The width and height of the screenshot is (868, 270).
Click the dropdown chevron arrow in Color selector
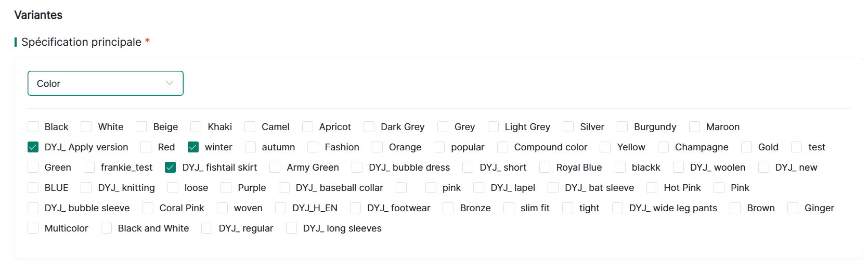(170, 83)
